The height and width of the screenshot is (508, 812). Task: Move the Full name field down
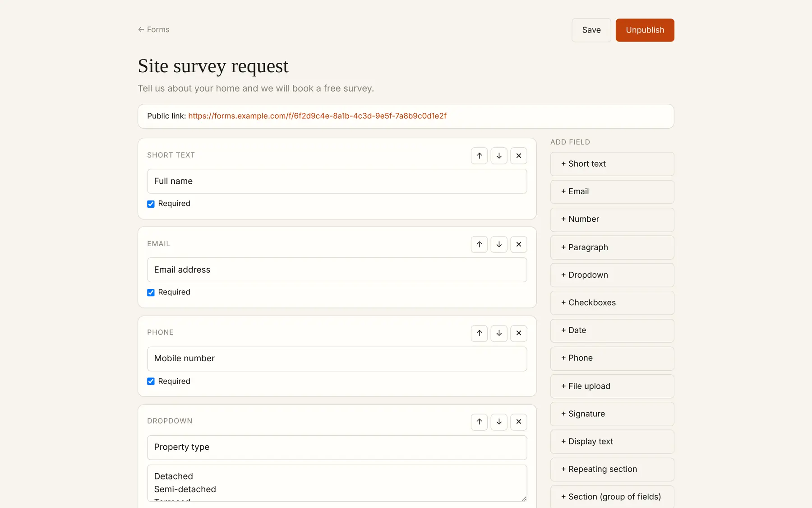point(499,156)
